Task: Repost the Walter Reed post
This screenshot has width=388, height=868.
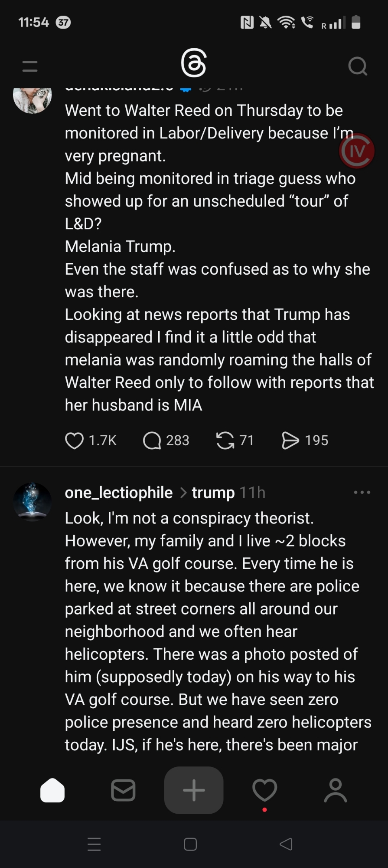Action: (x=225, y=441)
